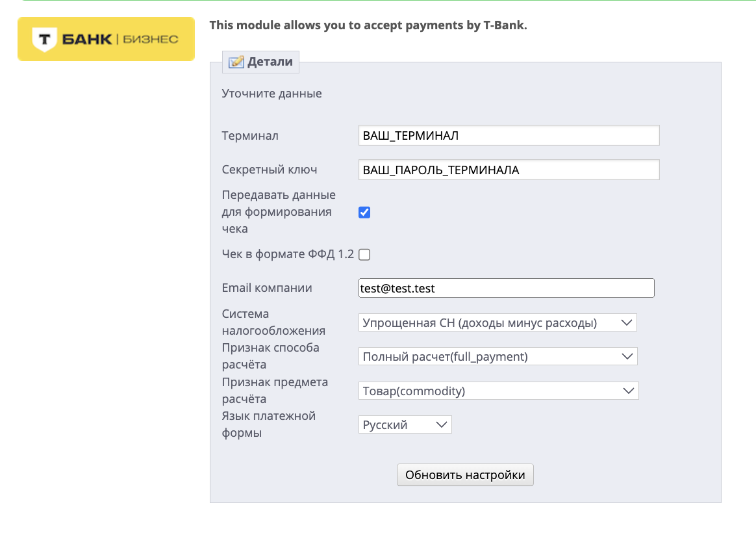Focus the Email компании field
This screenshot has width=756, height=546.
(x=506, y=288)
